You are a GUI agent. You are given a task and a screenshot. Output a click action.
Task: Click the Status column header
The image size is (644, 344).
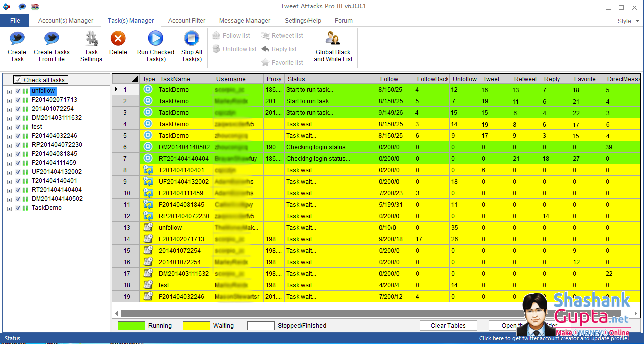pos(330,79)
